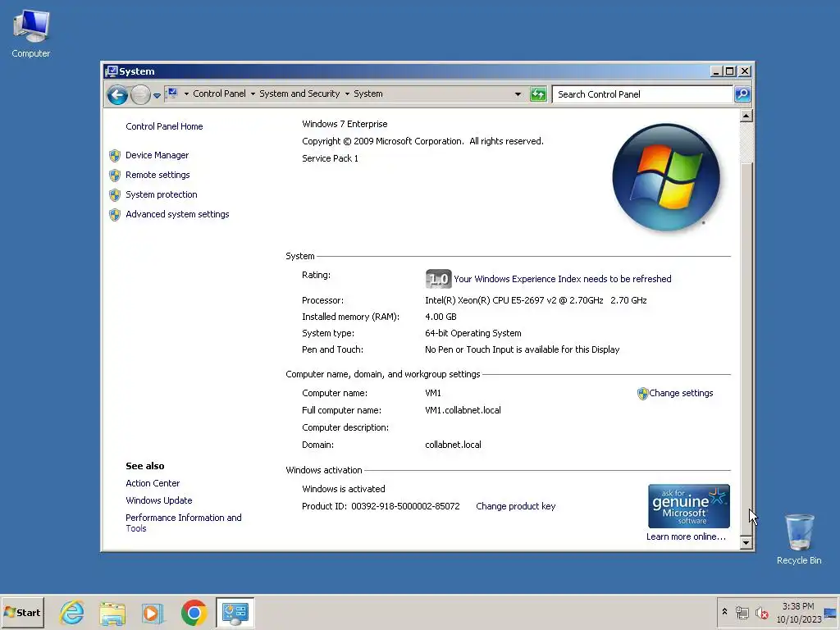Open Performance Information and Tools
Image resolution: width=840 pixels, height=630 pixels.
tap(183, 523)
